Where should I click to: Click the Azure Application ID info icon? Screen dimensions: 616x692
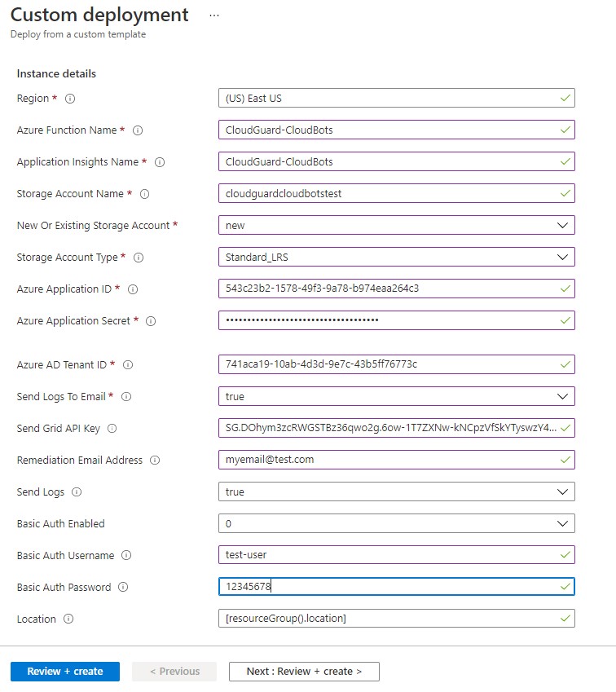tap(133, 289)
